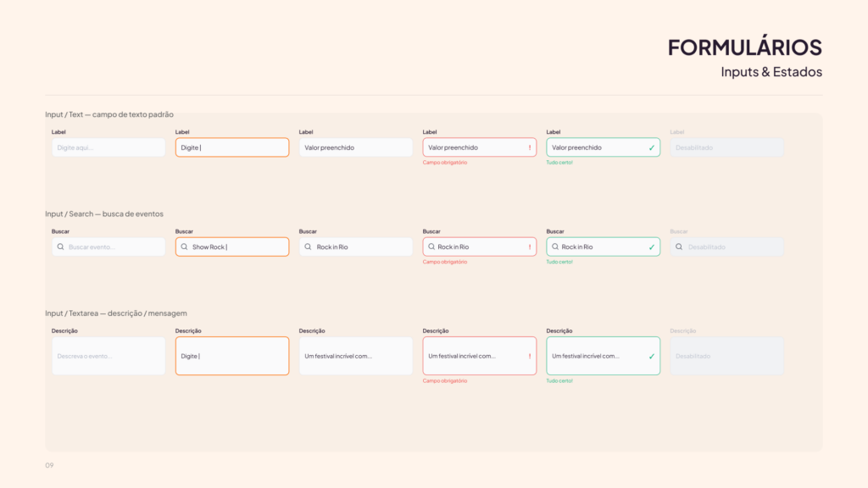The image size is (868, 488).
Task: Click the Descreva o evento... textarea
Action: pos(108,356)
